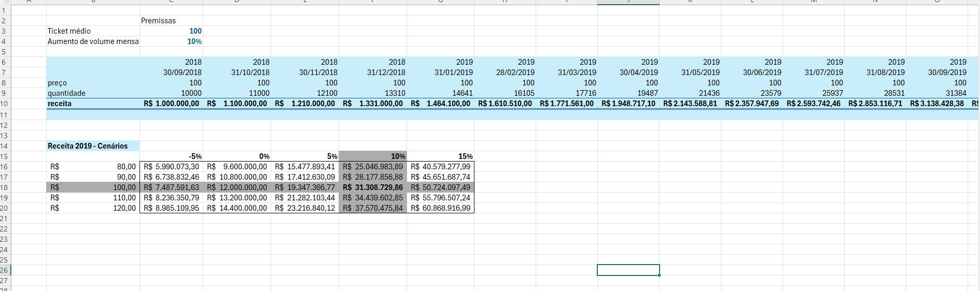
Task: Click the receita cell R$ 1.948.717,10
Action: (x=628, y=104)
